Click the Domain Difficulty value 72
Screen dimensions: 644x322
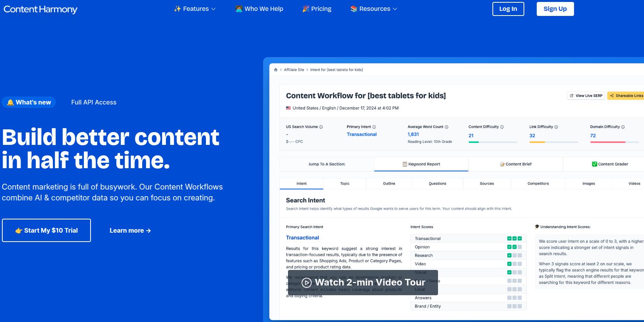click(593, 136)
